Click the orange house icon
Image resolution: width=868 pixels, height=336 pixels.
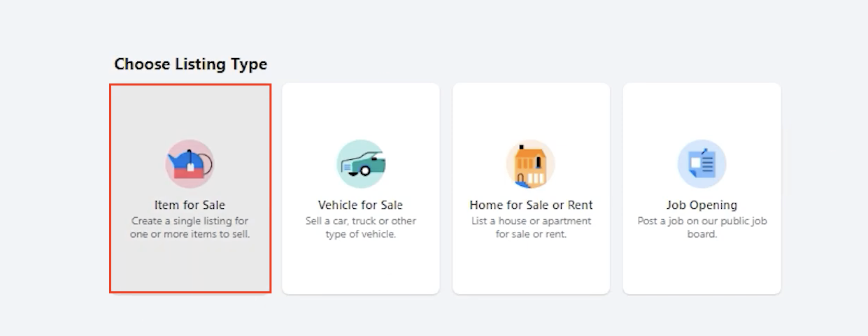[x=531, y=164]
